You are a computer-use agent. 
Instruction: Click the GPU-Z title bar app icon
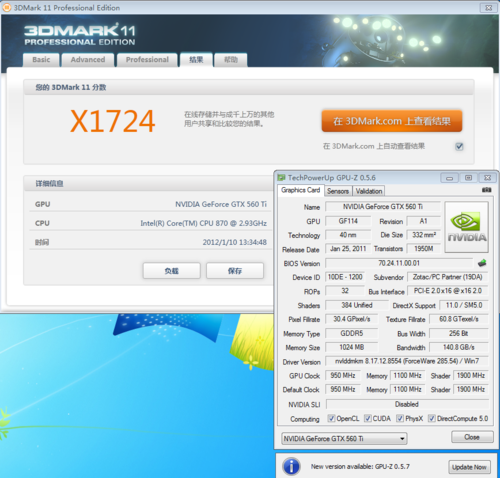coord(281,178)
